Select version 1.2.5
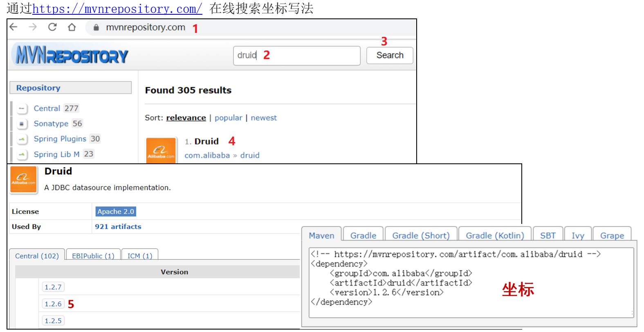644x332 pixels. click(53, 321)
